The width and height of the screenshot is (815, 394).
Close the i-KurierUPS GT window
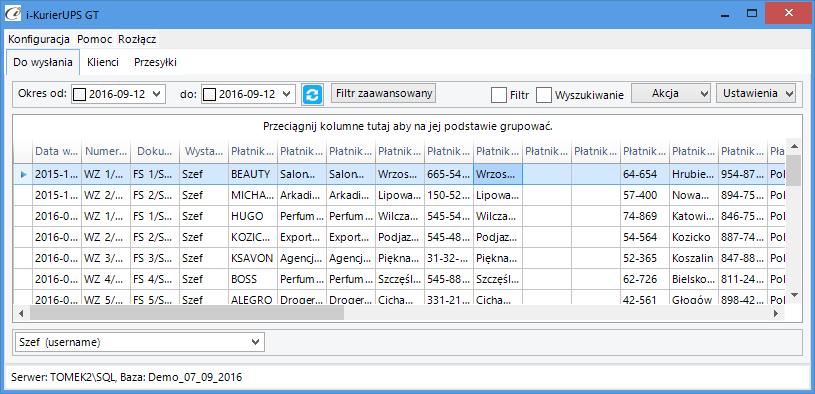pyautogui.click(x=789, y=14)
